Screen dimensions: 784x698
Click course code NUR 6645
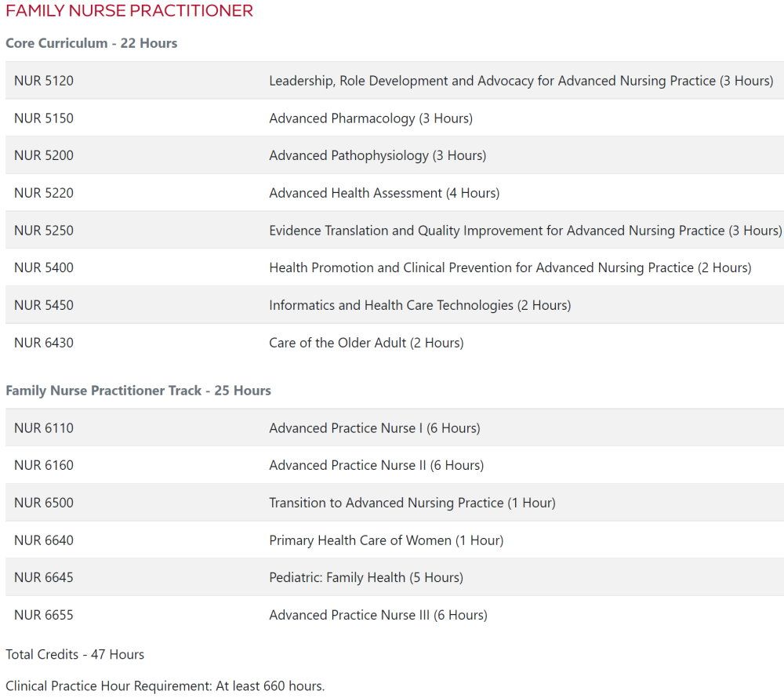pos(44,577)
